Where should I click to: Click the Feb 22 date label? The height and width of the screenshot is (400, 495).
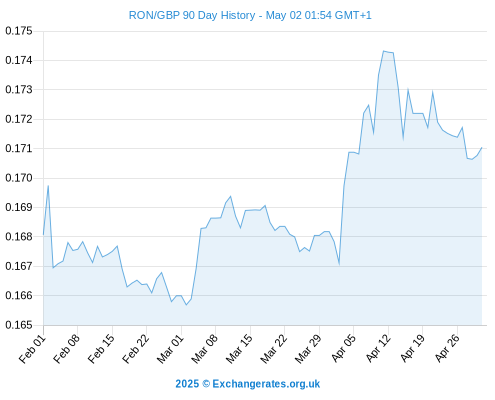tap(136, 349)
